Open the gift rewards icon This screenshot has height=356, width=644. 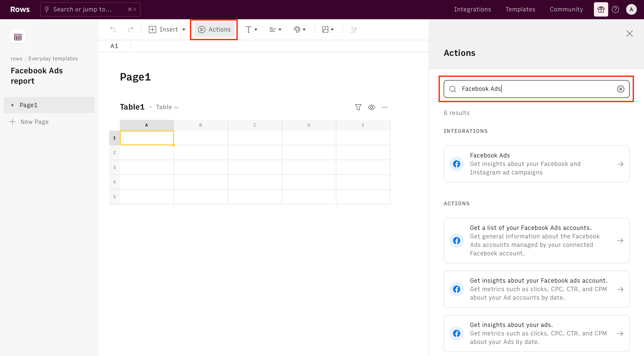[x=601, y=9]
